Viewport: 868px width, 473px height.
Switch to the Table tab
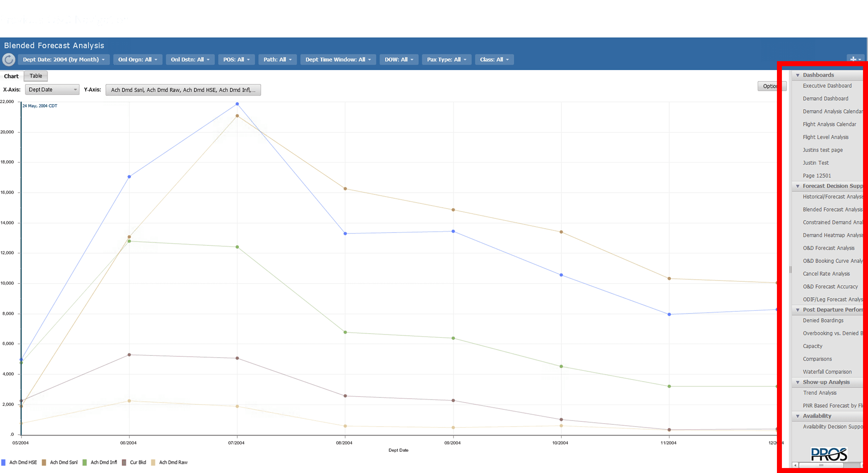tap(36, 76)
